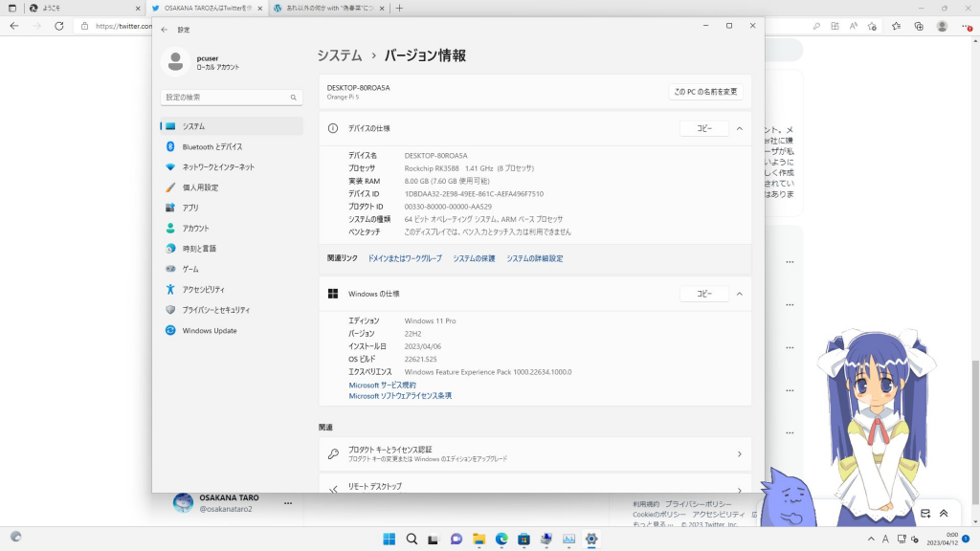Focus the 設定の検索 search field
This screenshot has height=551, width=980.
click(x=232, y=98)
